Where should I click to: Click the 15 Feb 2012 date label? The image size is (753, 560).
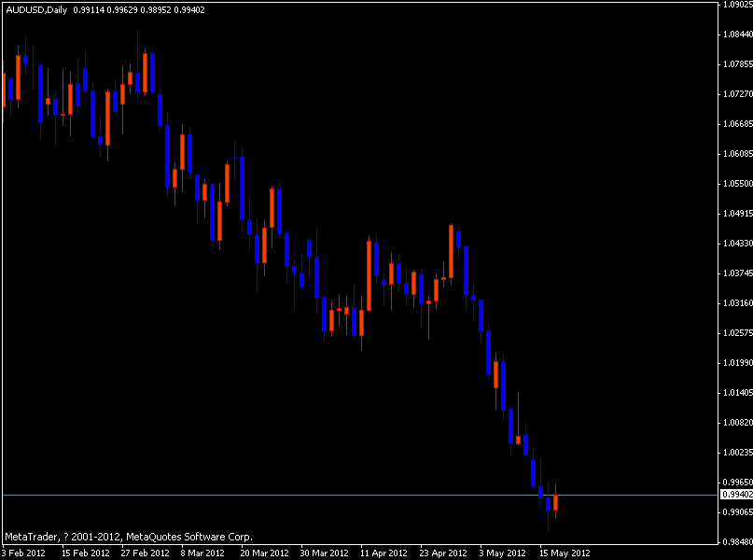click(86, 553)
